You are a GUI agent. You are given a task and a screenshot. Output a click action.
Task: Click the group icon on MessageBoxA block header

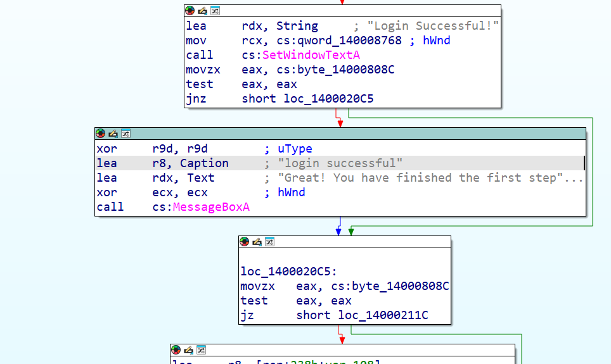pyautogui.click(x=125, y=134)
